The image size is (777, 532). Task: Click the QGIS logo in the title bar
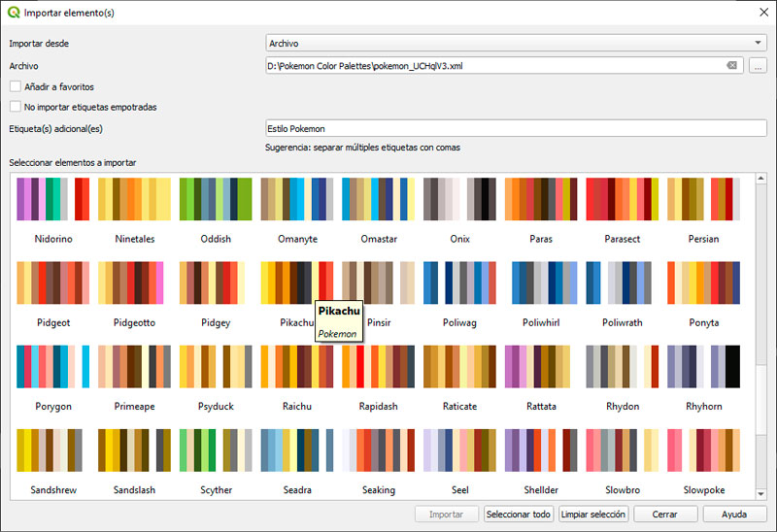pyautogui.click(x=14, y=13)
